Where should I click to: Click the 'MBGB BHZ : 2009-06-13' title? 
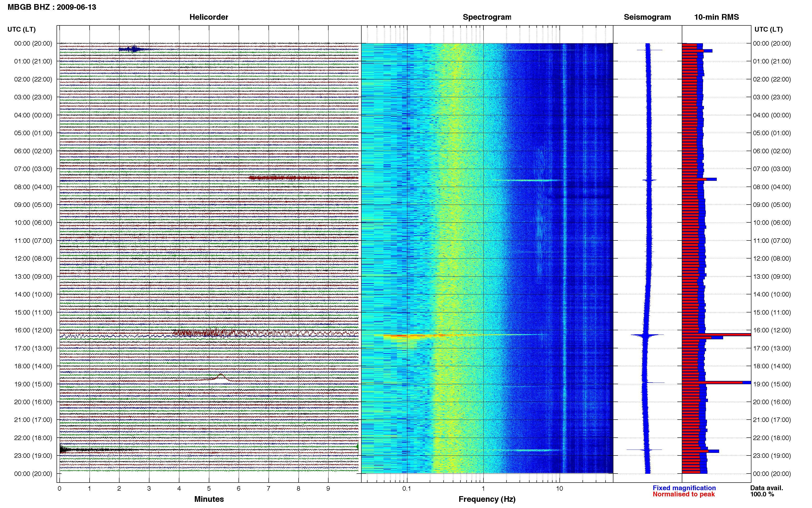click(x=52, y=7)
